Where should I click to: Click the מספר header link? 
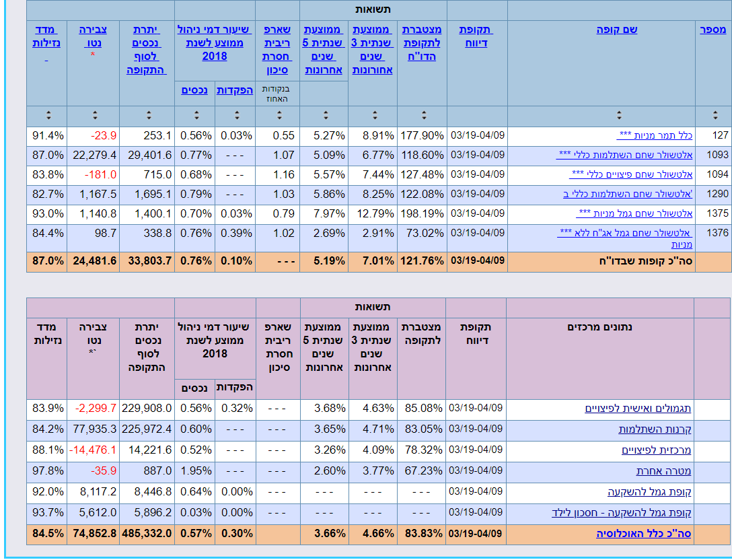(713, 30)
